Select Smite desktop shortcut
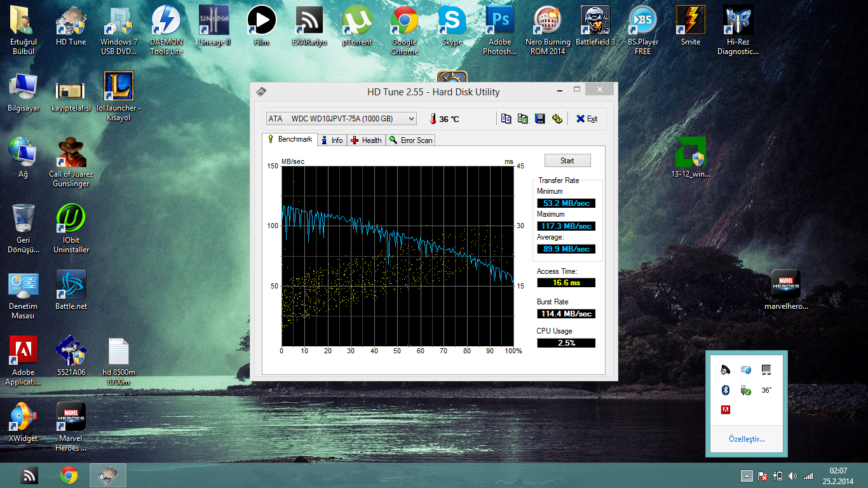 coord(691,26)
